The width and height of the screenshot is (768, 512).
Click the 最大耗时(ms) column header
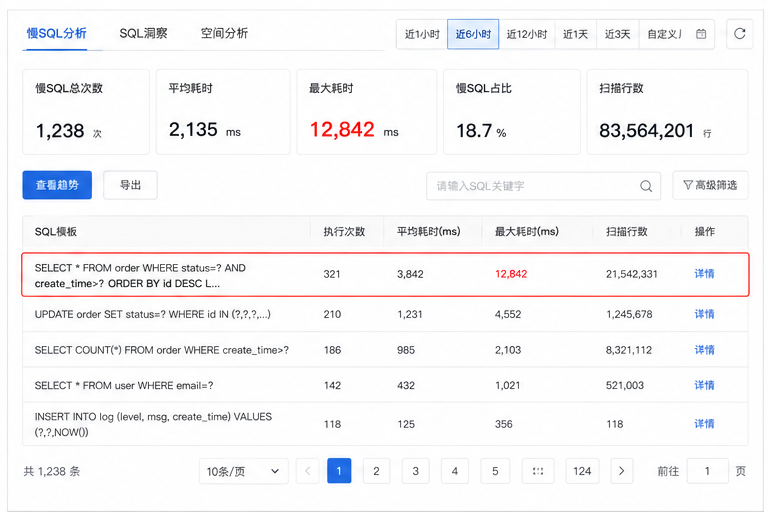[527, 231]
